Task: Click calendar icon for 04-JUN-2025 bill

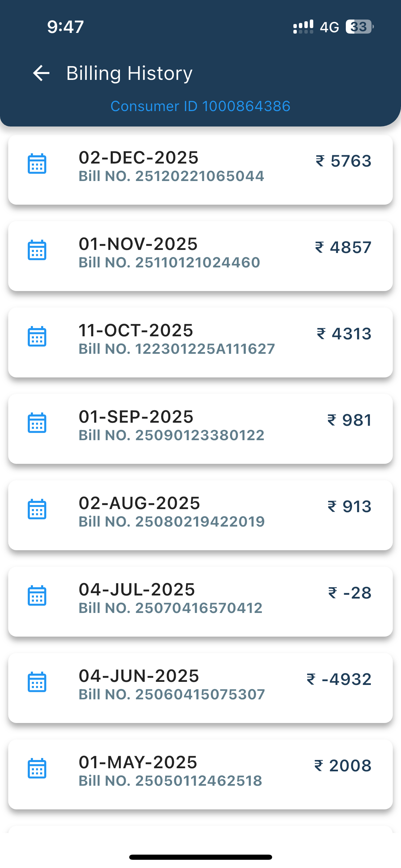Action: pyautogui.click(x=37, y=682)
